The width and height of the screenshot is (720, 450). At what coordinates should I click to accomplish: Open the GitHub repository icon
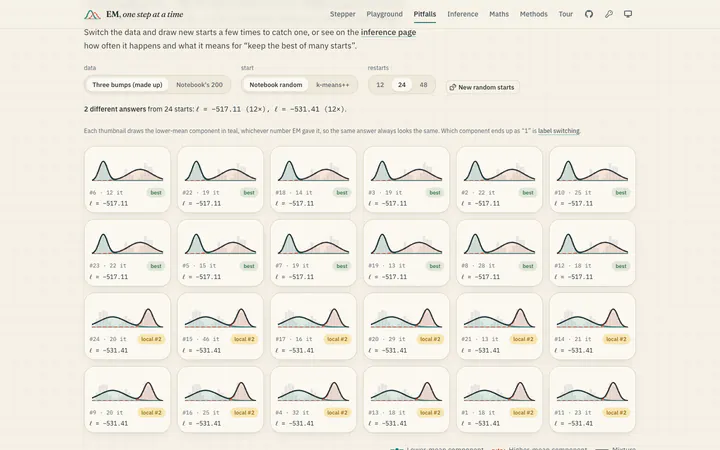(589, 14)
